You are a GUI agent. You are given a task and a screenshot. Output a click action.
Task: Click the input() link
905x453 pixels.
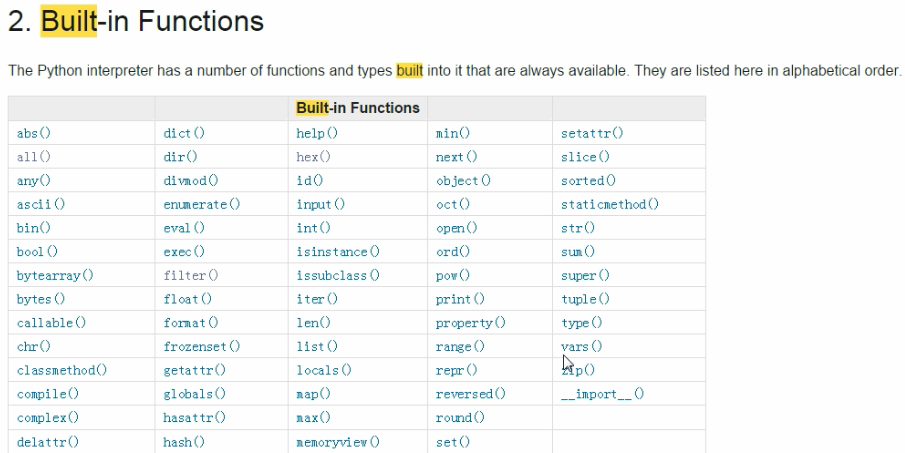pos(321,204)
